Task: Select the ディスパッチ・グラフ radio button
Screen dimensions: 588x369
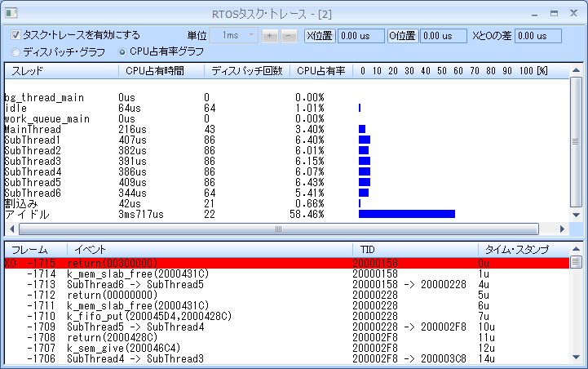Action: coord(16,51)
